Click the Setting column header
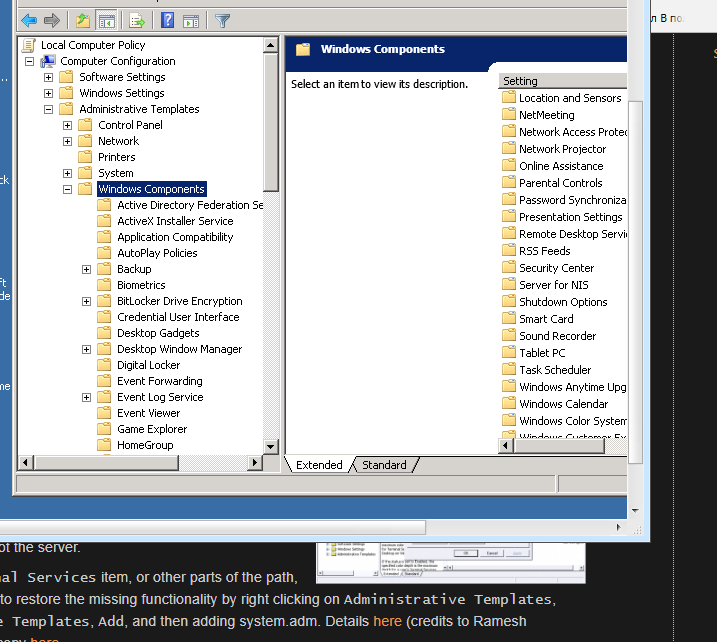717x642 pixels. [x=562, y=81]
